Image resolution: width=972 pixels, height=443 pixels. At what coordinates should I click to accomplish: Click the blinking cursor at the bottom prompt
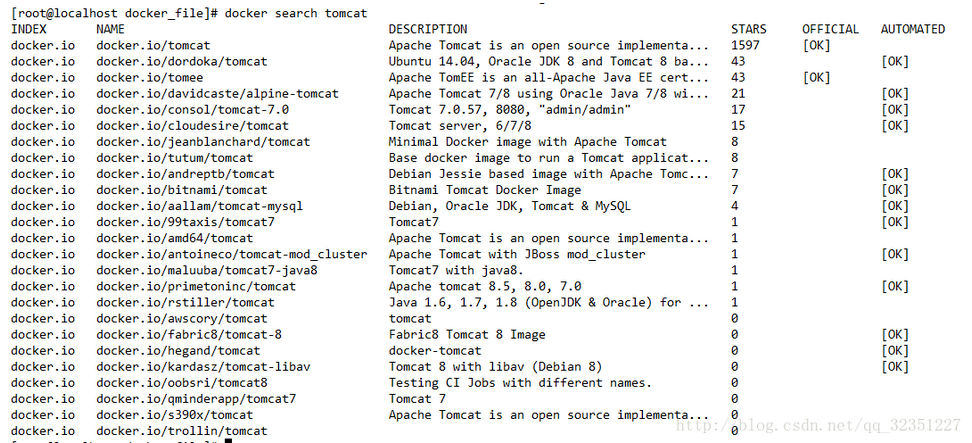(x=228, y=441)
